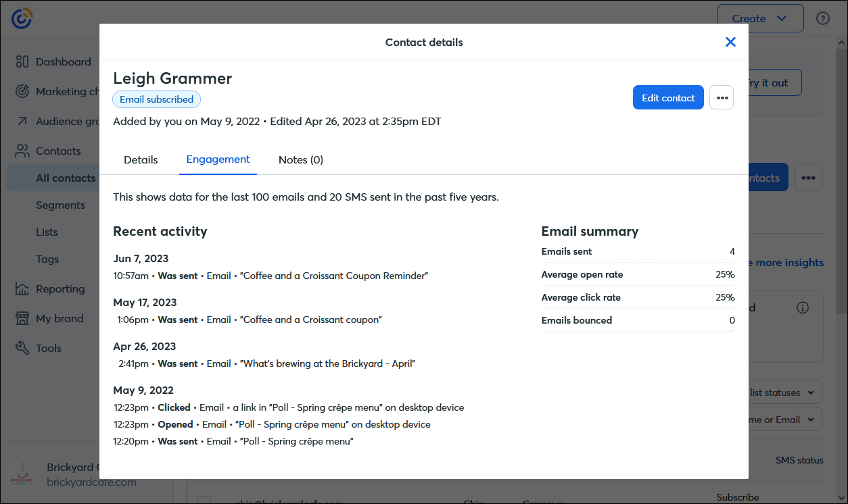This screenshot has height=504, width=848.
Task: Select All contacts in the sidebar
Action: point(53,178)
